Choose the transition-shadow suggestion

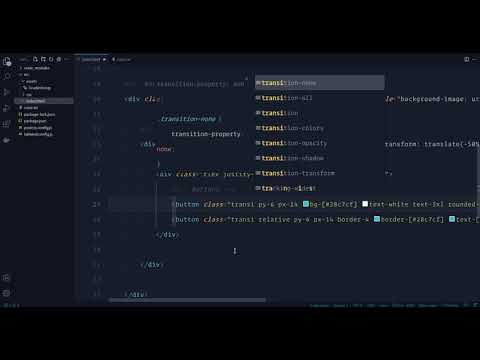point(320,158)
